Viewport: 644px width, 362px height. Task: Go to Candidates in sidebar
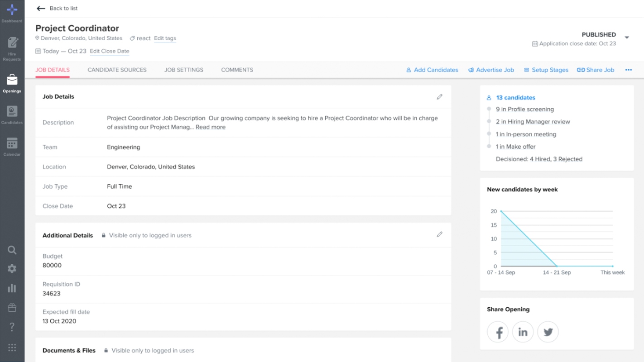point(12,115)
